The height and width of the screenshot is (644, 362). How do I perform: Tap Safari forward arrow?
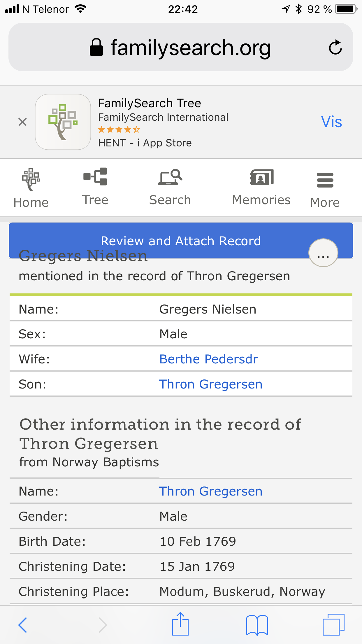[x=103, y=625]
